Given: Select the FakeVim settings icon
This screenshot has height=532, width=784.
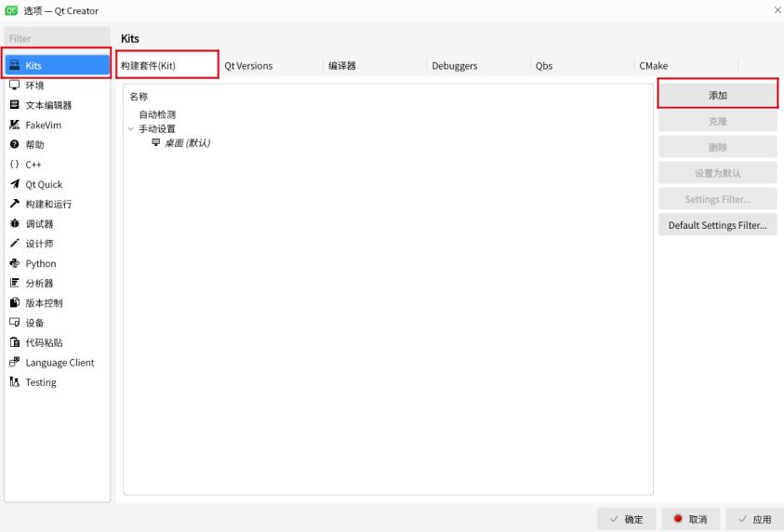Looking at the screenshot, I should [x=15, y=125].
